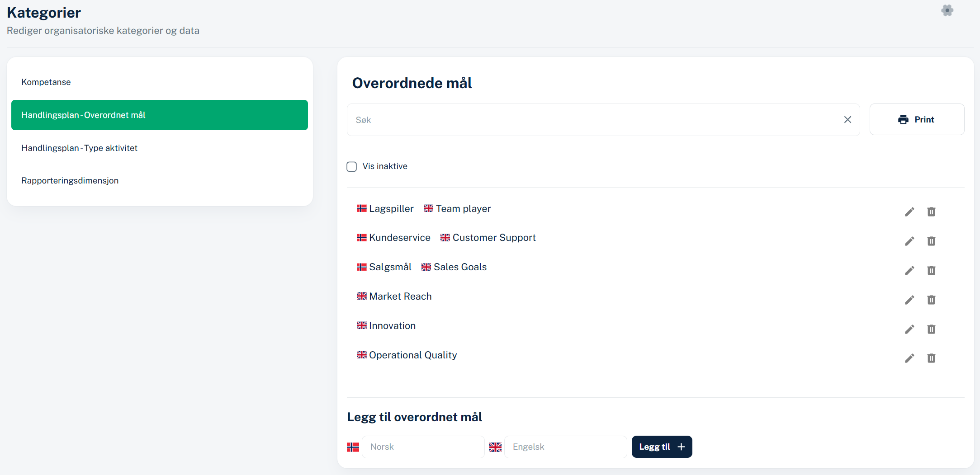
Task: Click the Legg til button
Action: tap(661, 447)
